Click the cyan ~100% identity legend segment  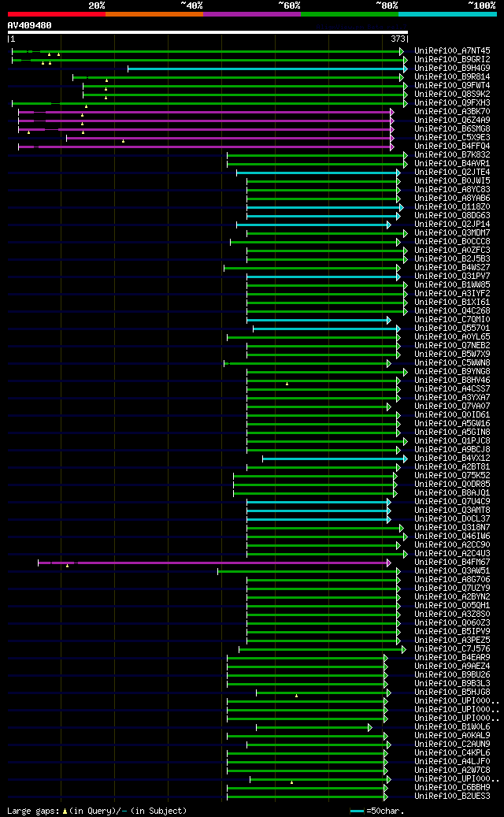click(x=448, y=14)
